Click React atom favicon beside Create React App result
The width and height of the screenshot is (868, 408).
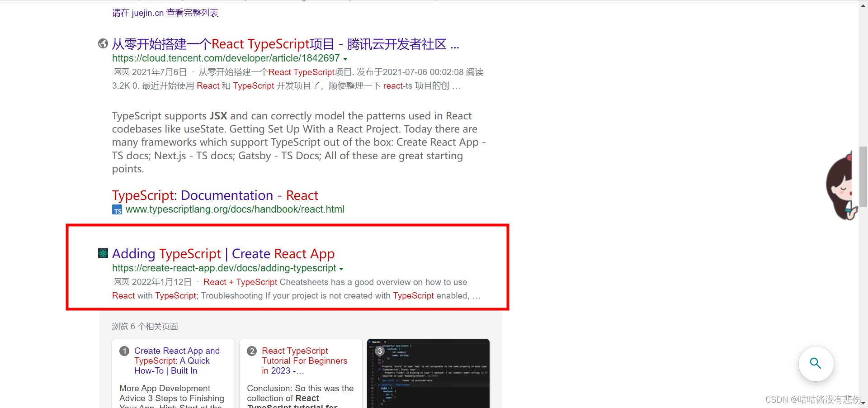click(103, 253)
